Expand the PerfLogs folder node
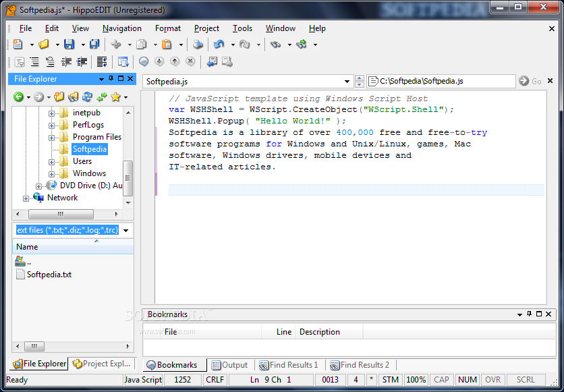This screenshot has width=564, height=392. click(x=51, y=125)
